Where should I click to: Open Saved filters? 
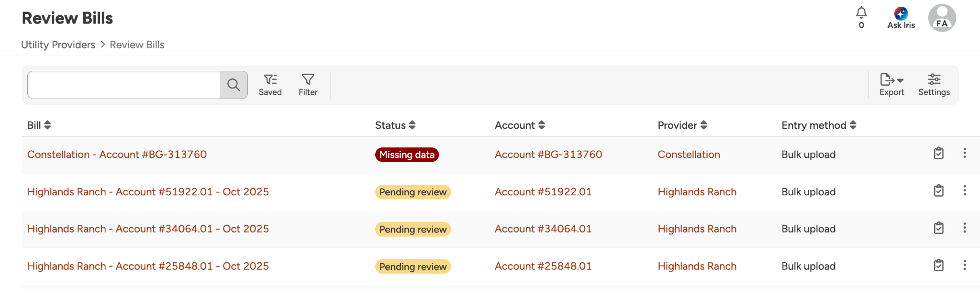coord(270,85)
